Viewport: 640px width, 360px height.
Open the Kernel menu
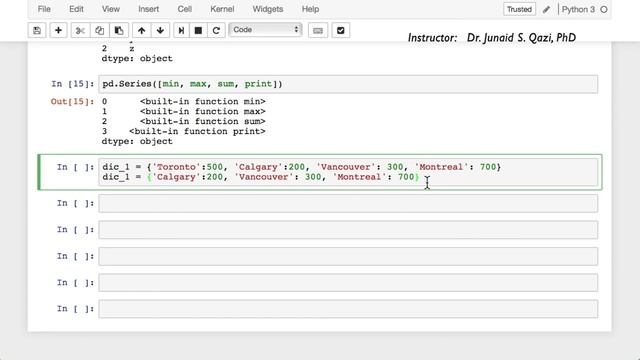pos(222,9)
